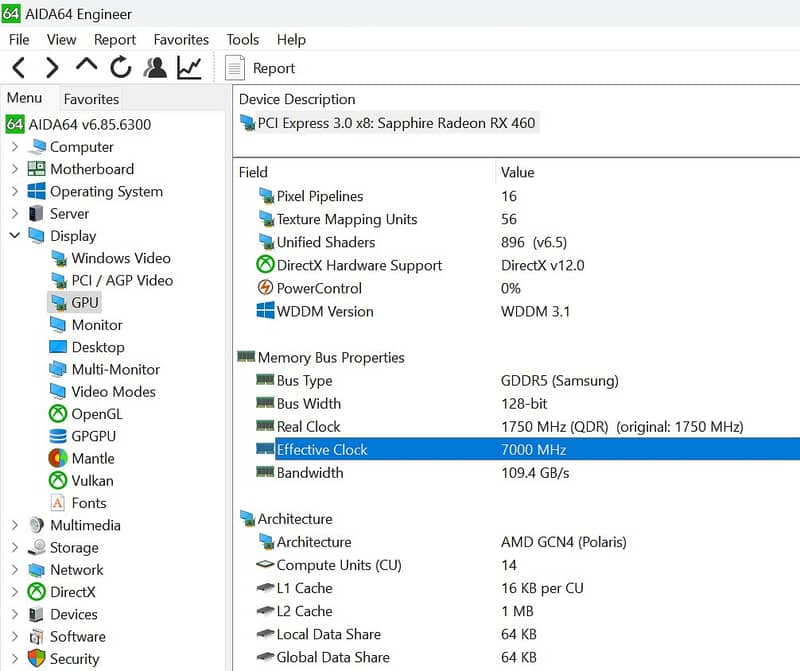
Task: Go back with the left arrow toolbar icon
Action: pos(19,67)
